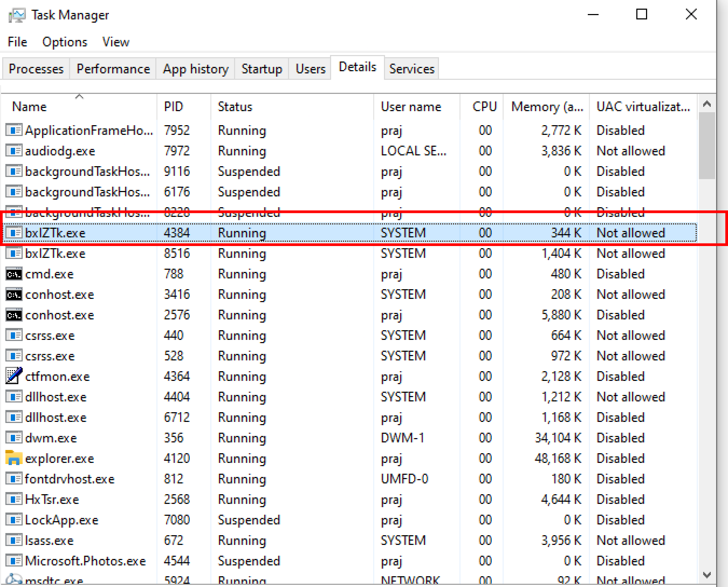Select the explorer.exe process name

(60, 459)
